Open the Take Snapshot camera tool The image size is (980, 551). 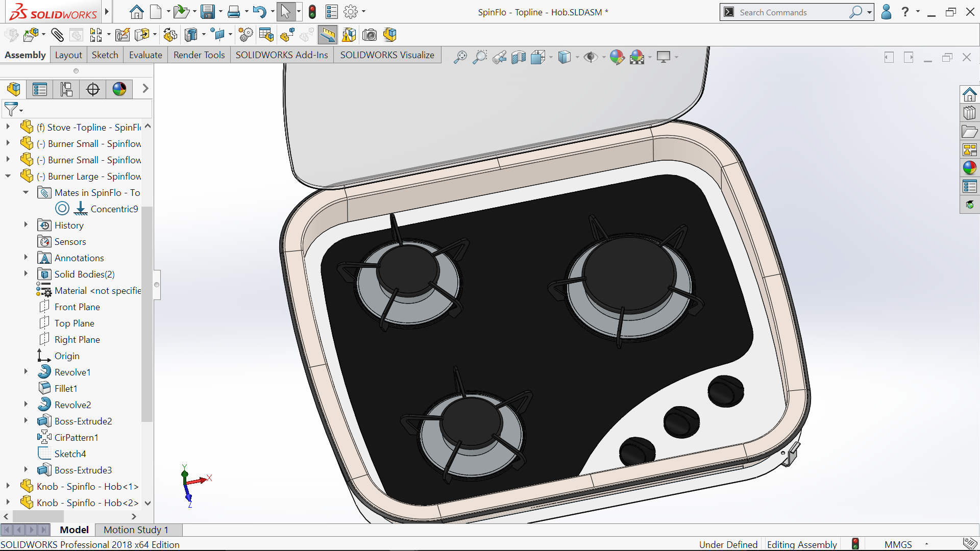coord(370,35)
